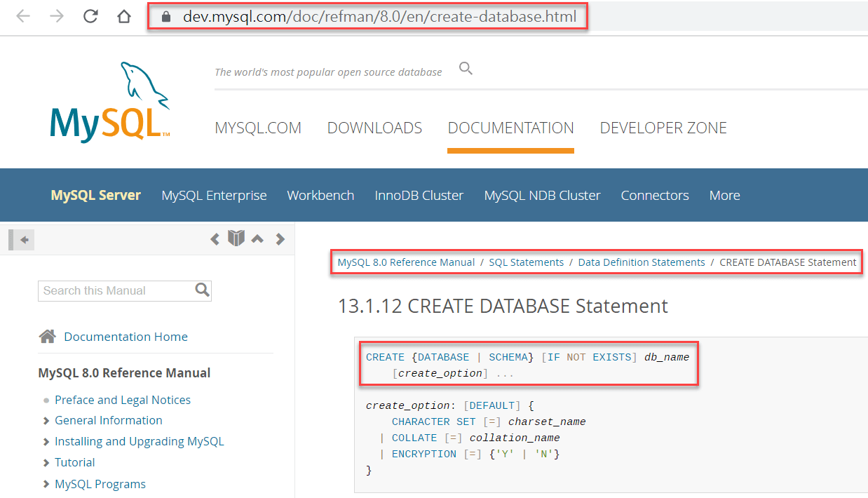Open Preface and Legal Notices
Viewport: 868px width, 498px height.
coord(123,400)
